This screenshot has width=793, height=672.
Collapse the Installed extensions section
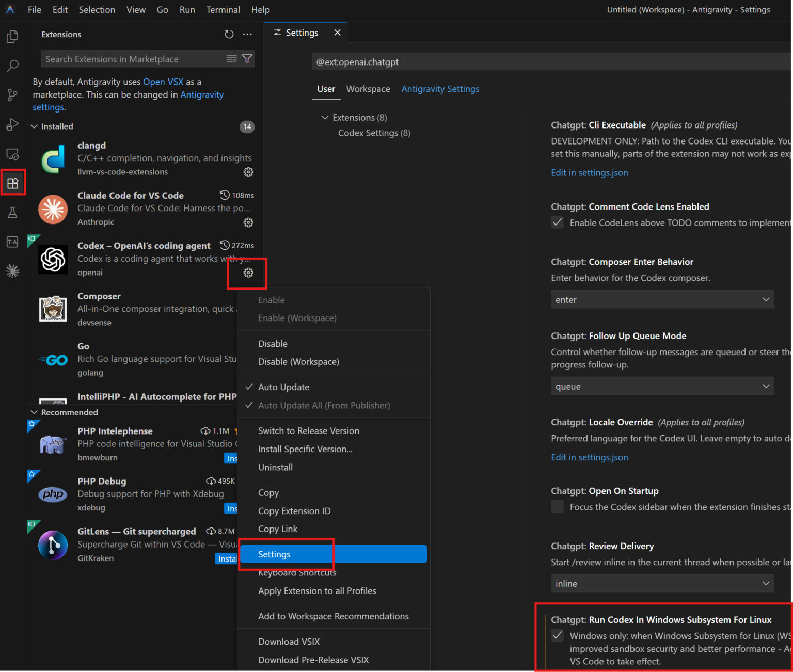(35, 126)
